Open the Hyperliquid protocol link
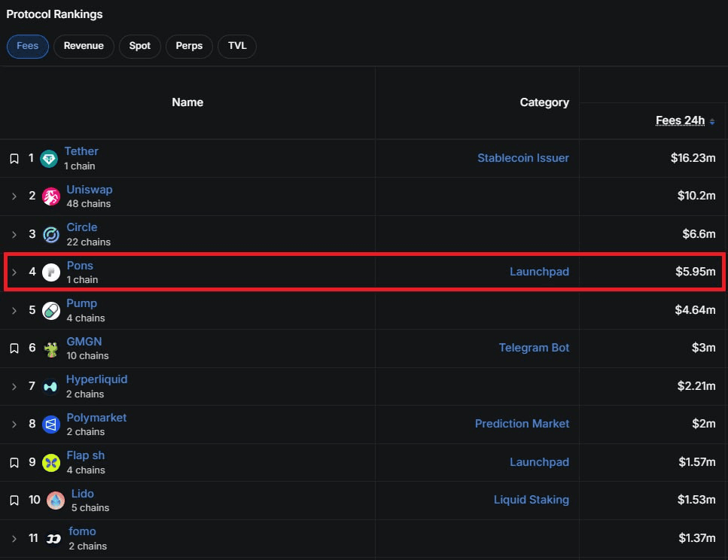 [x=96, y=379]
